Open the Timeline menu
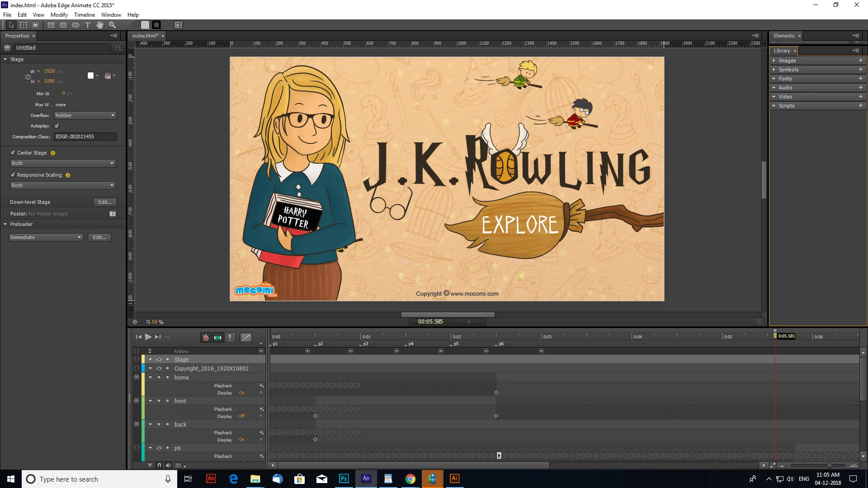868x488 pixels. coord(84,15)
